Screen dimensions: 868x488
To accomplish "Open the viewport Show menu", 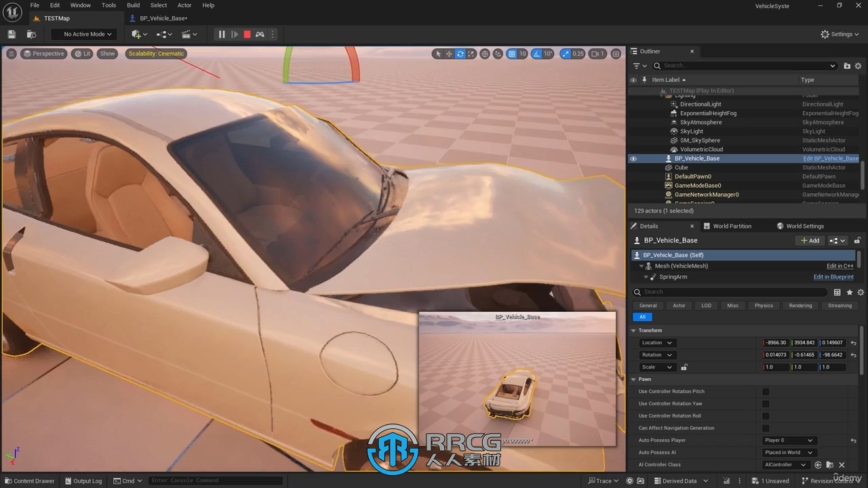I will tap(107, 54).
